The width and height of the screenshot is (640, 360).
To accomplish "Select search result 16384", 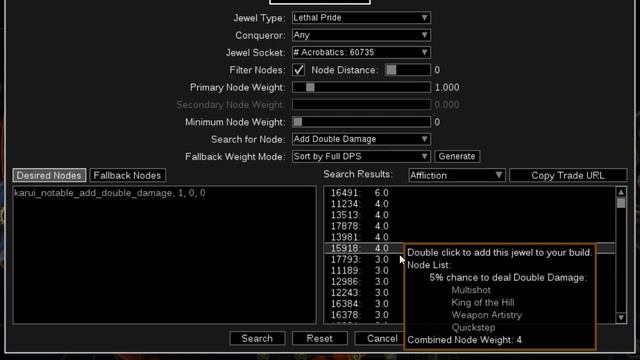I will (x=363, y=303).
